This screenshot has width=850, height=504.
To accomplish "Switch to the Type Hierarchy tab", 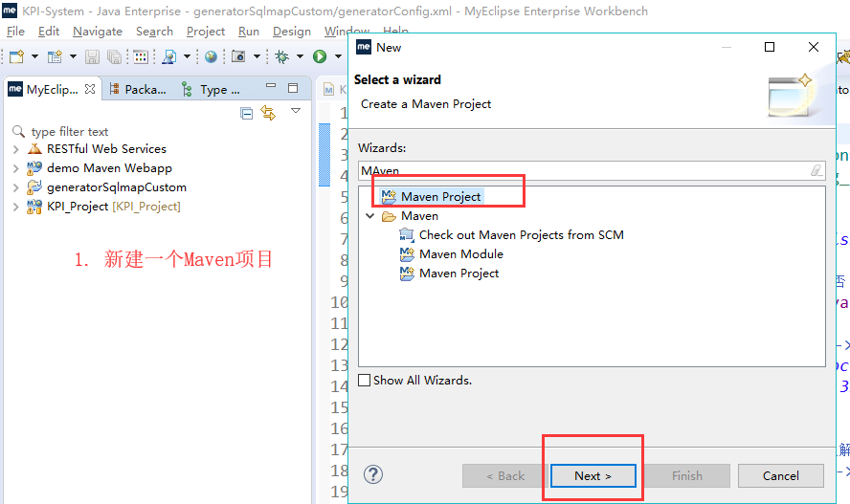I will click(x=211, y=89).
